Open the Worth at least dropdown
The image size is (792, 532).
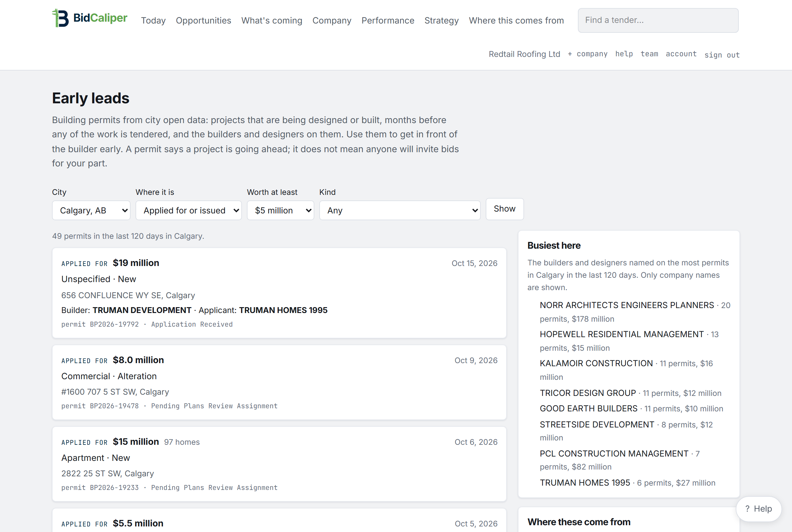tap(280, 210)
